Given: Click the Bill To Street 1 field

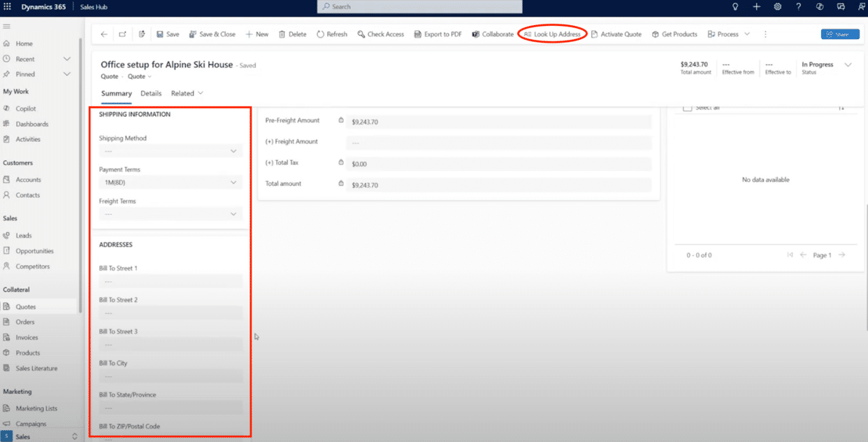Looking at the screenshot, I should (171, 281).
